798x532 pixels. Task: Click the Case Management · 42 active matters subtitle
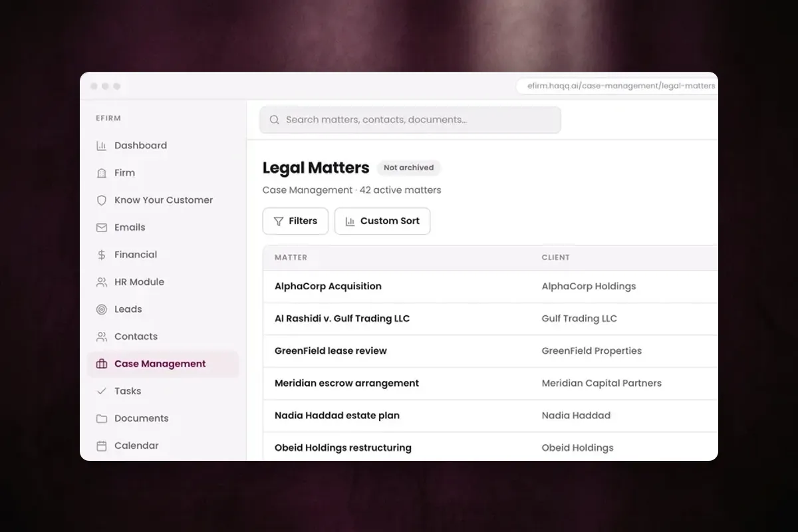point(352,190)
